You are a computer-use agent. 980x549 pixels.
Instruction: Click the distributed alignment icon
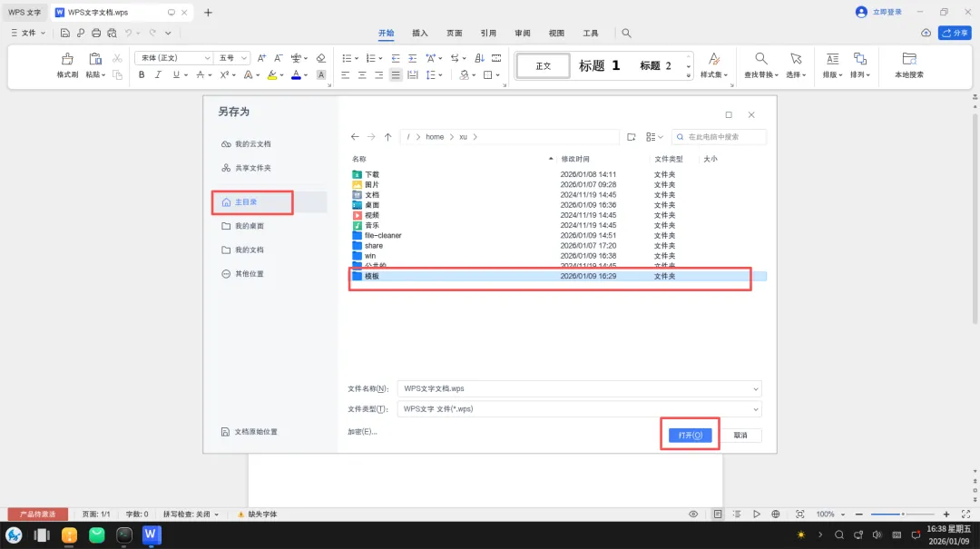pos(413,75)
